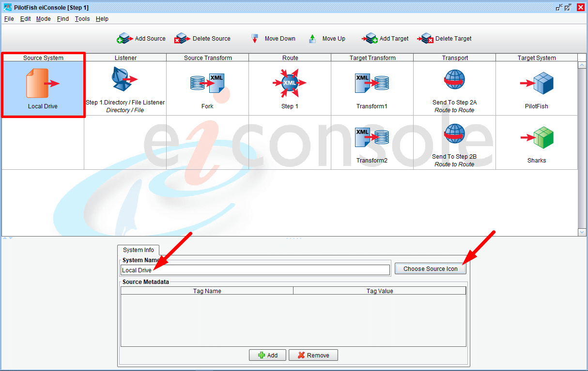The height and width of the screenshot is (371, 588).
Task: Click the Remove metadata button
Action: (313, 355)
